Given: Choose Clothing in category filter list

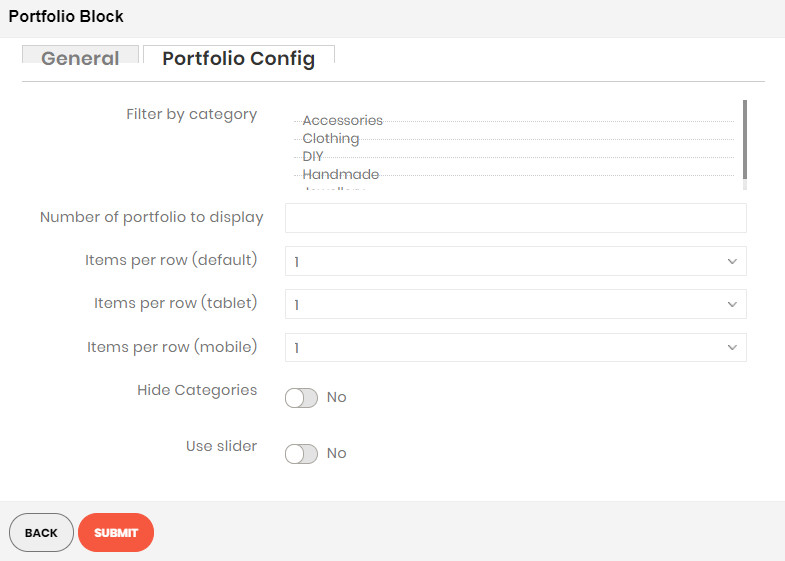Looking at the screenshot, I should (x=330, y=139).
